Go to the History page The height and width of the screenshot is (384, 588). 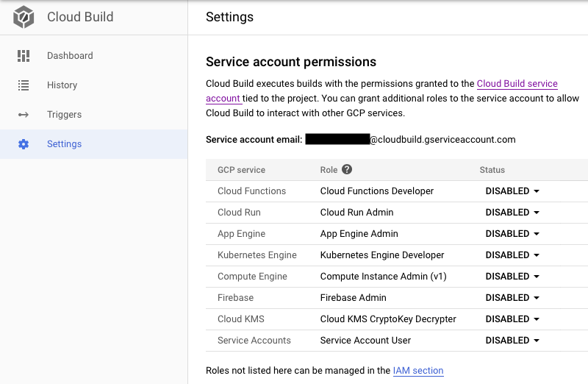(94, 85)
